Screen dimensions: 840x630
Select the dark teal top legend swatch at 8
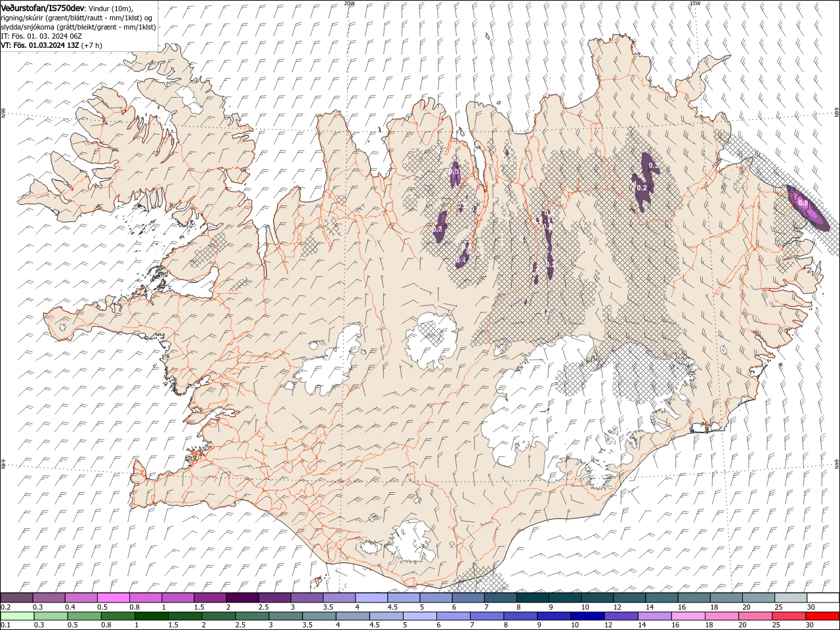point(532,598)
